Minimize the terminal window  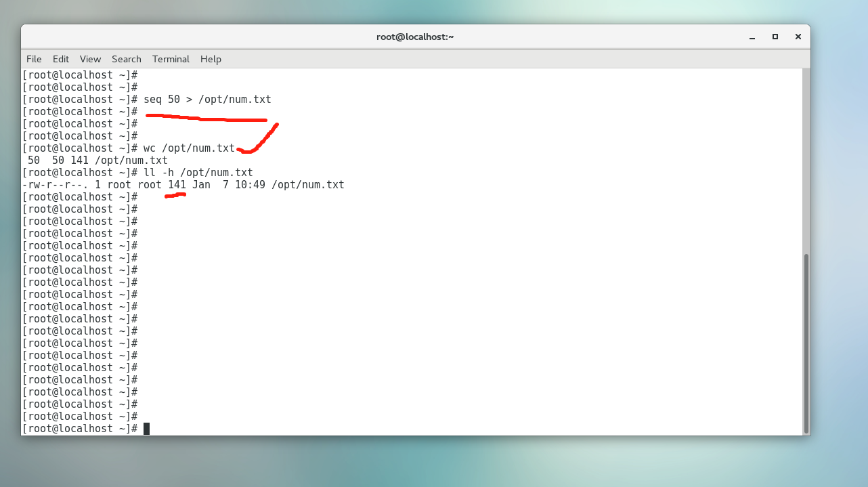click(752, 37)
